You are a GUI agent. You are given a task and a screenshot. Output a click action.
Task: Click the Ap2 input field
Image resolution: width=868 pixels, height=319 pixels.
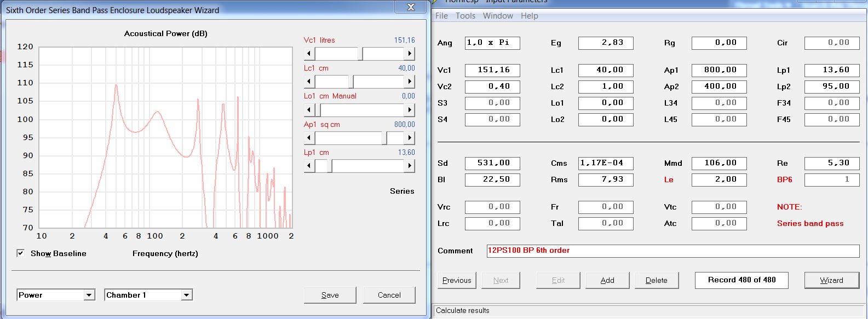719,86
